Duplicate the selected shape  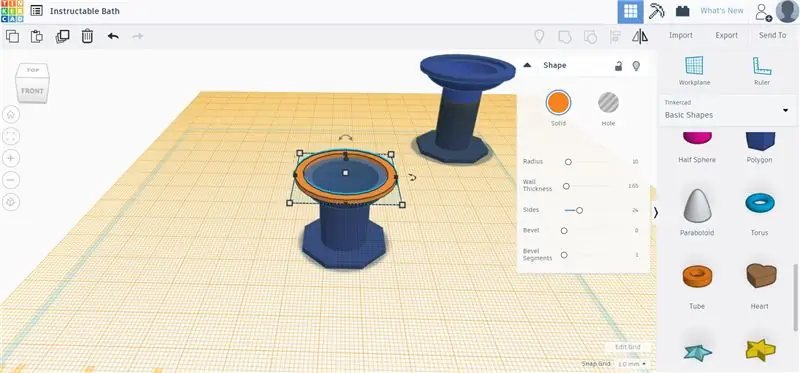(62, 36)
